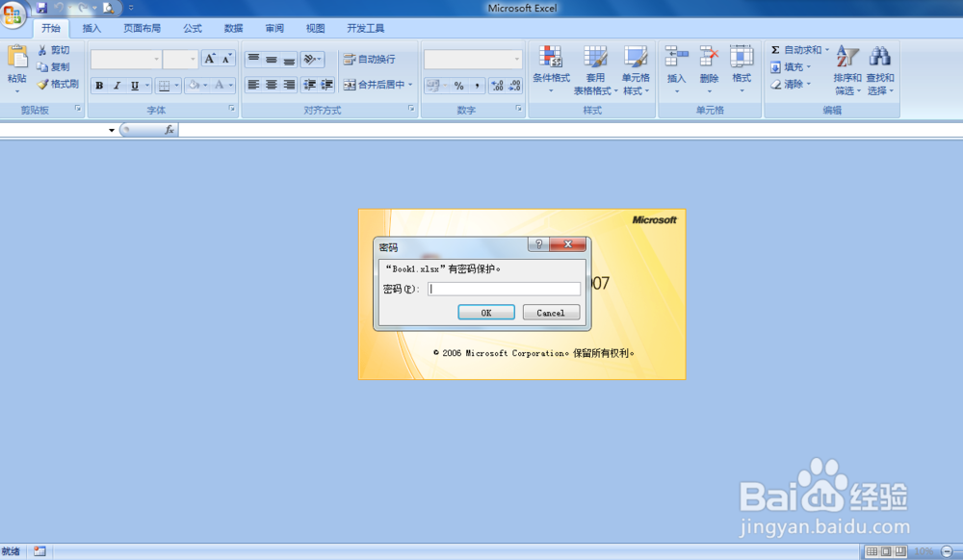Apply percent style format
Screen dimensions: 963x560
coord(458,86)
